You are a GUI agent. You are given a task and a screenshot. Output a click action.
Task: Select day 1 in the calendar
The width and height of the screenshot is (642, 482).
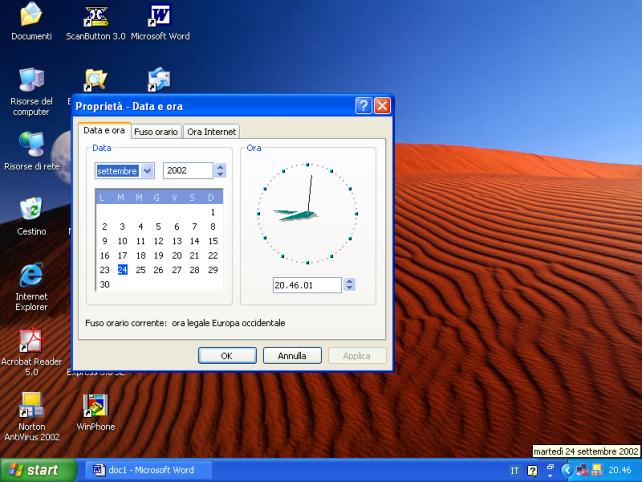click(213, 212)
